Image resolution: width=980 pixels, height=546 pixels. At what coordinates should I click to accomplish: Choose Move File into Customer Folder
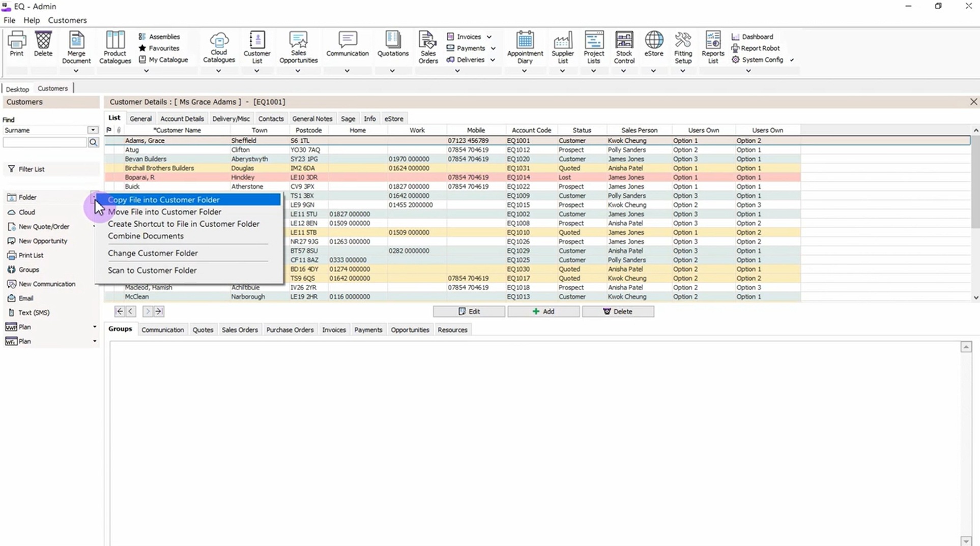click(164, 212)
